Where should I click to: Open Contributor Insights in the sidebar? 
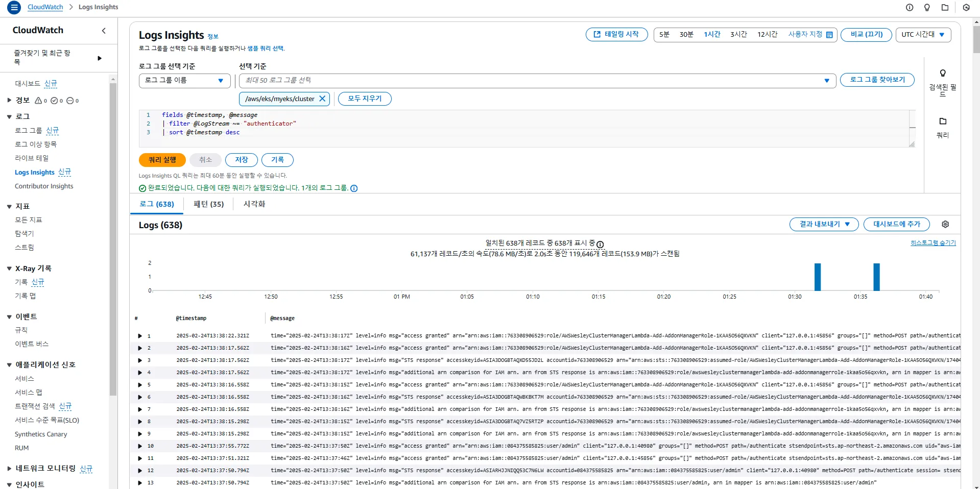tap(44, 186)
